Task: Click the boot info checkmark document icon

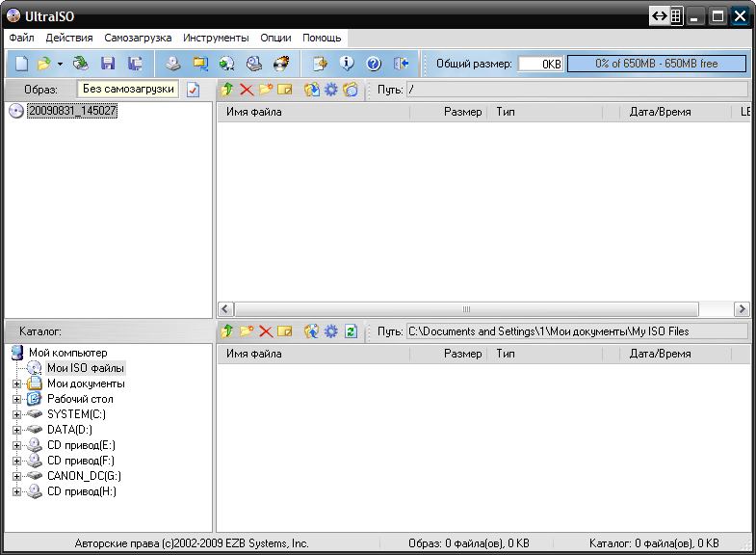Action: (193, 90)
